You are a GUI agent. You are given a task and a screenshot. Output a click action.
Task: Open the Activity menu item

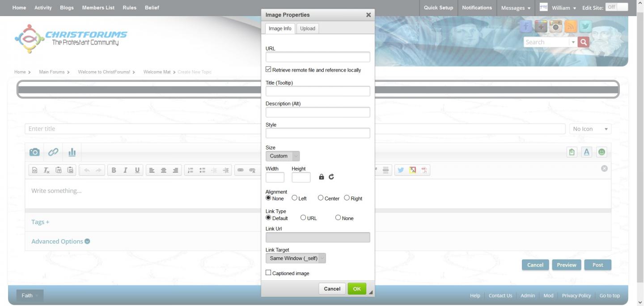pos(43,8)
